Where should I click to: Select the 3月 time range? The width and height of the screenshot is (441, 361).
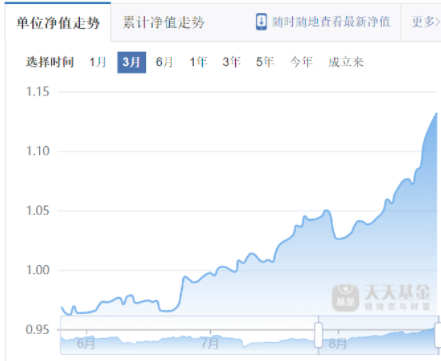tap(132, 62)
